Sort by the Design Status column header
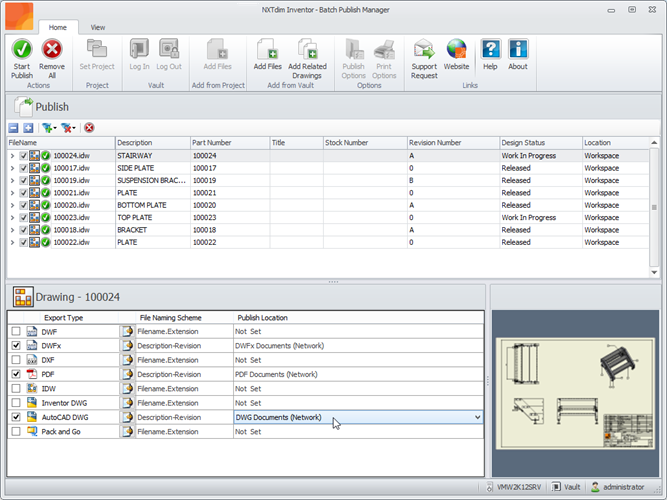The image size is (667, 500). click(541, 143)
